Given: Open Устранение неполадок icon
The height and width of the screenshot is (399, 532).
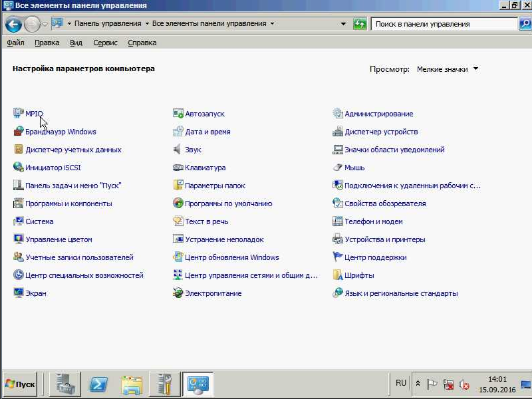Looking at the screenshot, I should 178,239.
